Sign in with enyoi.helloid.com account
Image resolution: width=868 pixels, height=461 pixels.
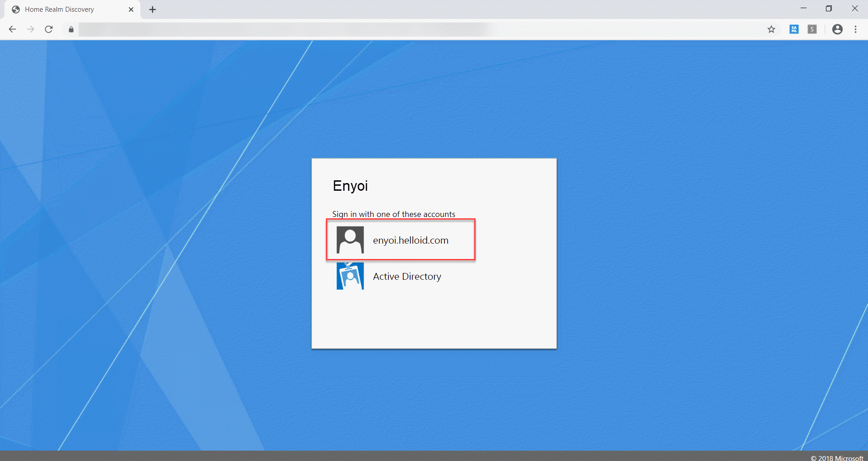(x=401, y=240)
